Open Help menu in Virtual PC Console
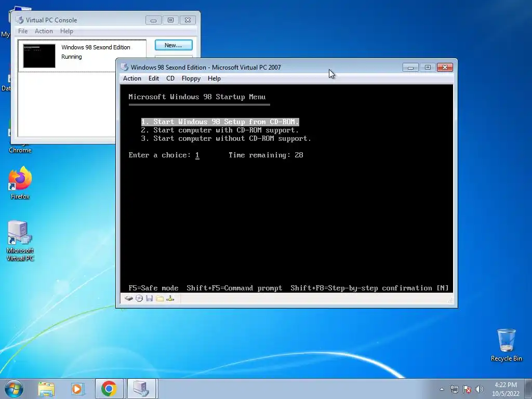Screen dimensions: 532x399 66,31
